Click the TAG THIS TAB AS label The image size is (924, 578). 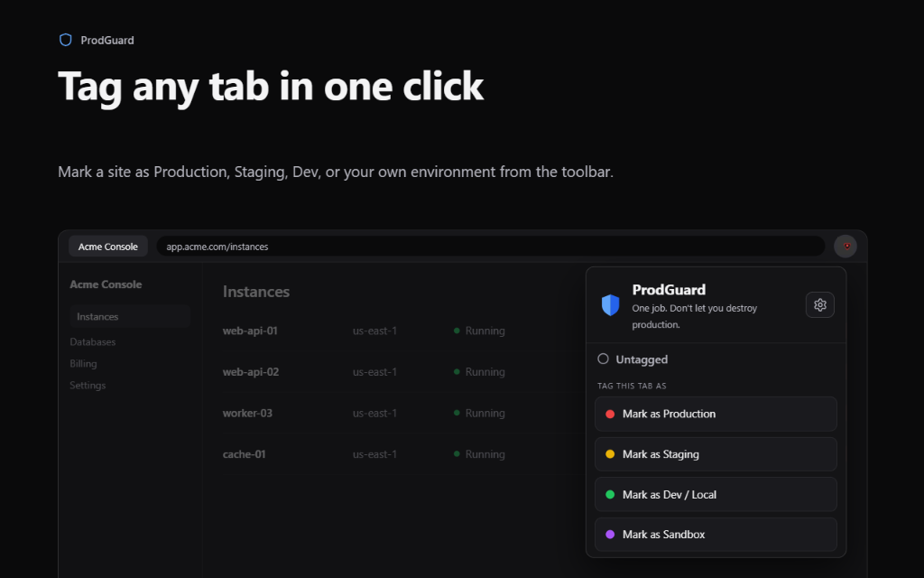pyautogui.click(x=632, y=386)
